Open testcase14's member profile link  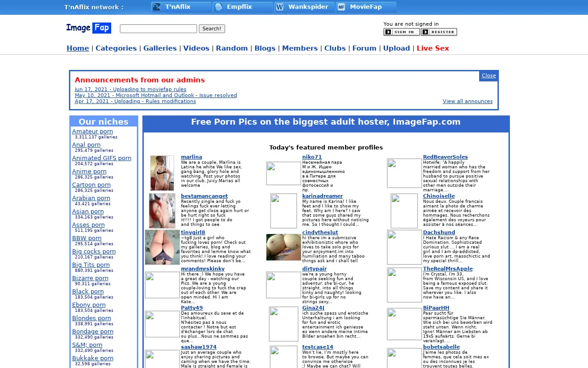[x=318, y=347]
